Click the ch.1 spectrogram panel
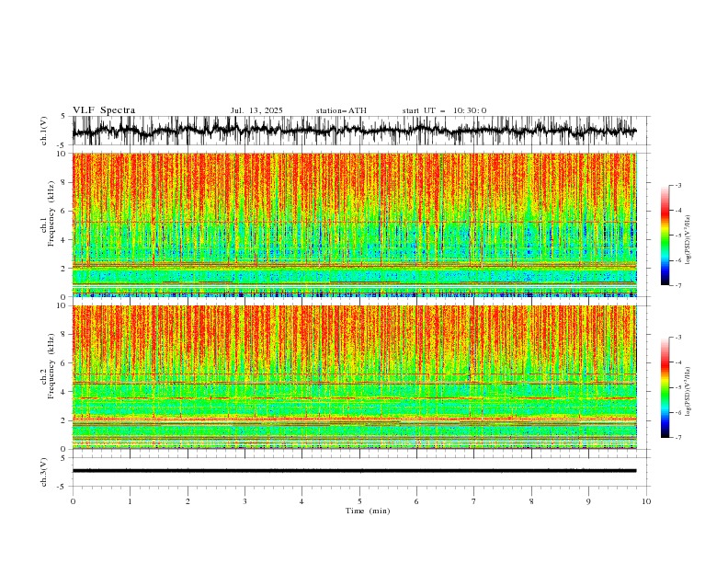 355,224
